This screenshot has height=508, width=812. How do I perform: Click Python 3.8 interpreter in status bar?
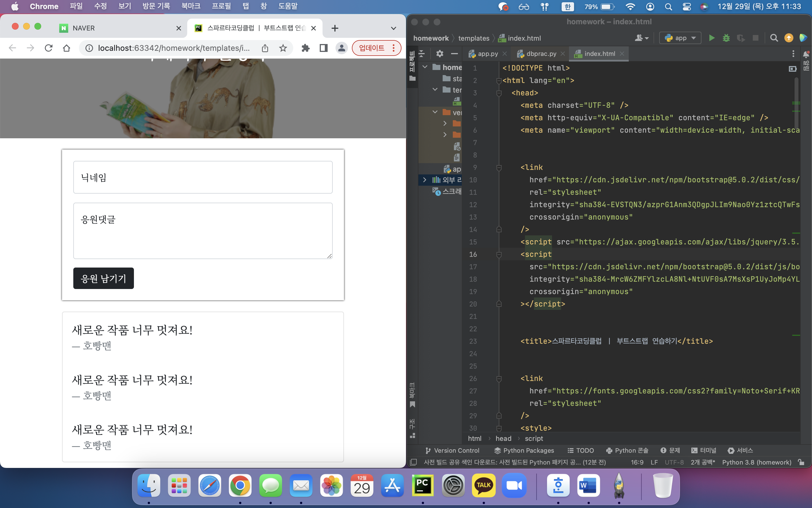pos(757,462)
